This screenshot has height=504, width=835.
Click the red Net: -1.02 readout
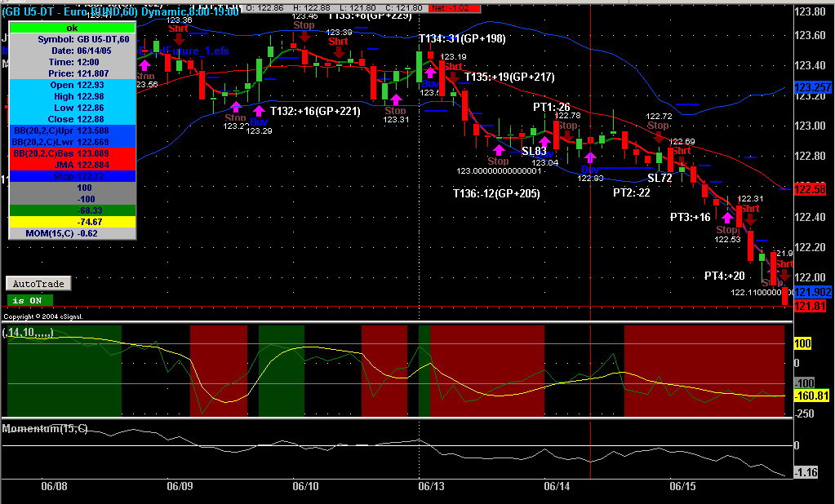point(455,8)
